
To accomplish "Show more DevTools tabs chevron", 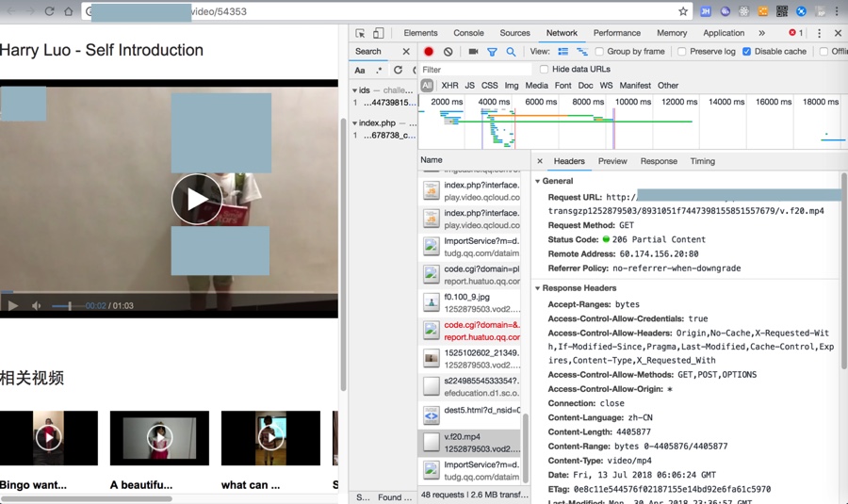I will pos(761,33).
